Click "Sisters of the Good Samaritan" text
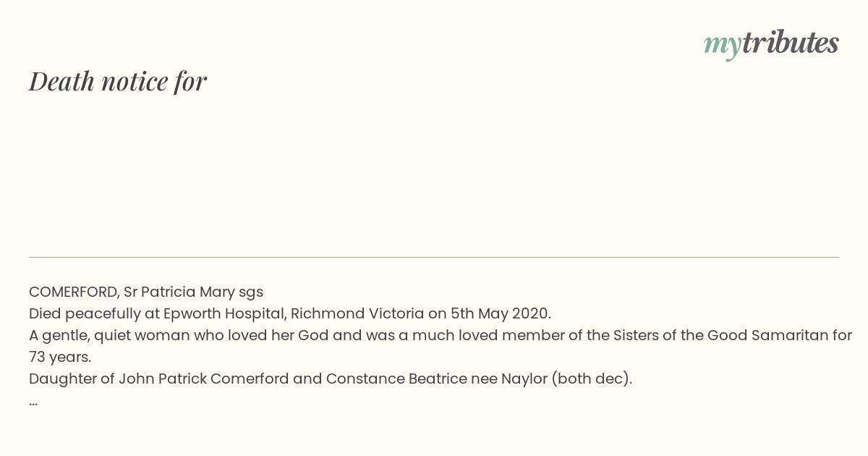The height and width of the screenshot is (456, 868). coord(732,336)
